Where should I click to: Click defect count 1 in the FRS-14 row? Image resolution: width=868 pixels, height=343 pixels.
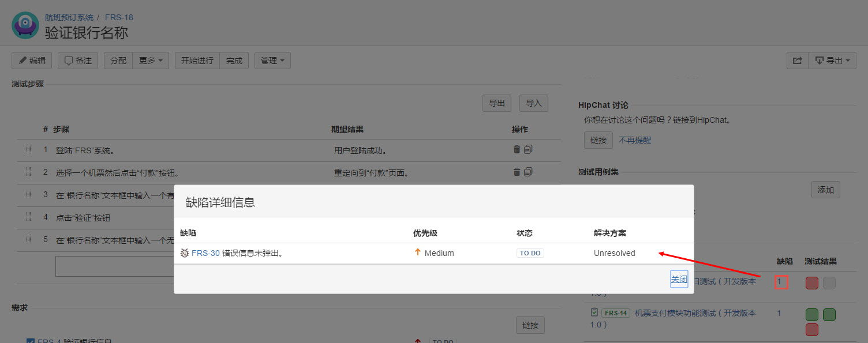[779, 313]
